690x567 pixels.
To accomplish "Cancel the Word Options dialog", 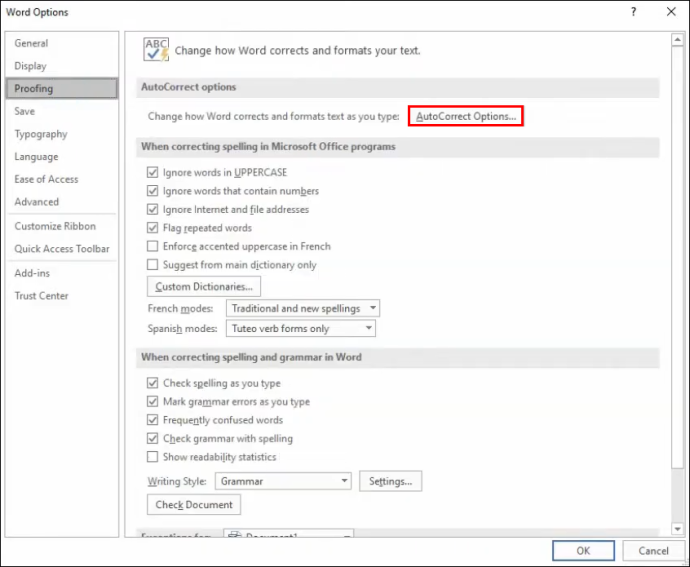I will pyautogui.click(x=653, y=551).
